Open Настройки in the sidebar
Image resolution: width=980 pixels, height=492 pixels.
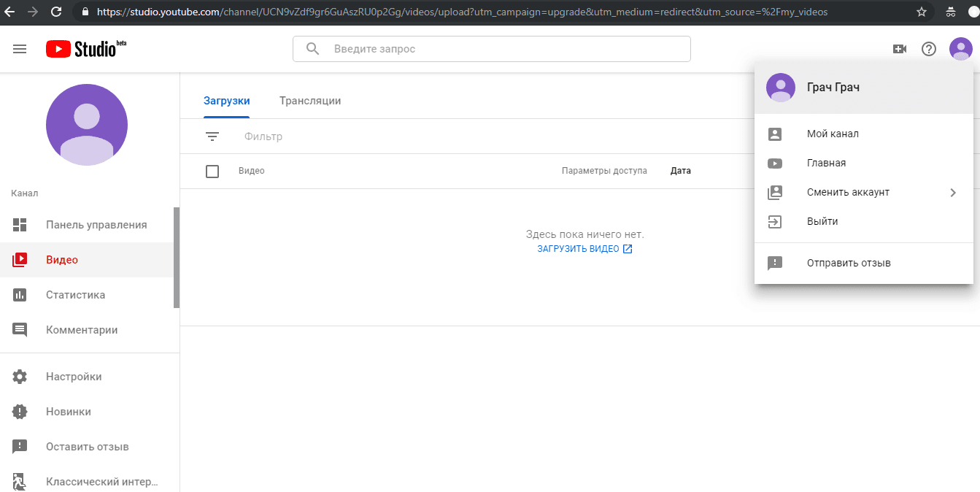tap(87, 377)
